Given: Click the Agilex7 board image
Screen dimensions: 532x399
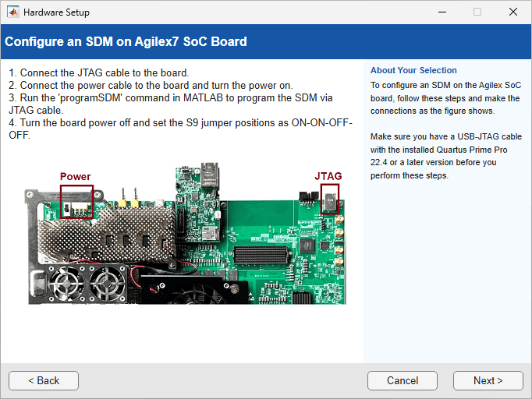Looking at the screenshot, I should pyautogui.click(x=185, y=234).
